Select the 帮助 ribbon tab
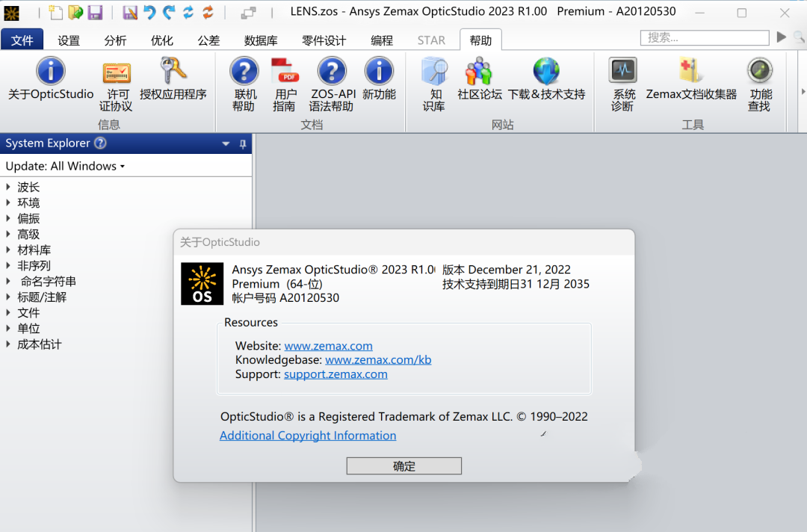This screenshot has height=532, width=807. pyautogui.click(x=480, y=40)
